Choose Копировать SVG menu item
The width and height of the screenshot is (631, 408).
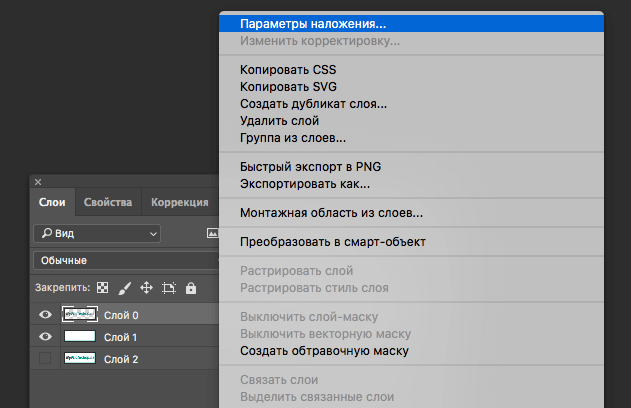tap(411, 87)
